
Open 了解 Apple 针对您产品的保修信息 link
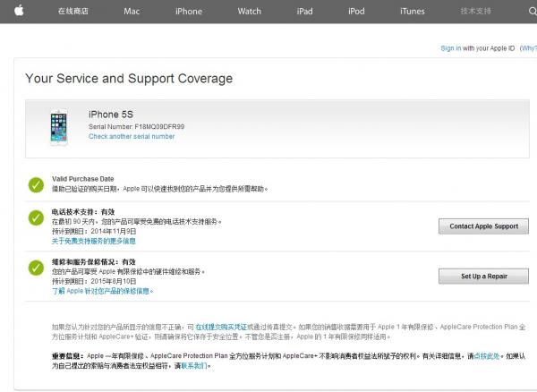point(102,291)
